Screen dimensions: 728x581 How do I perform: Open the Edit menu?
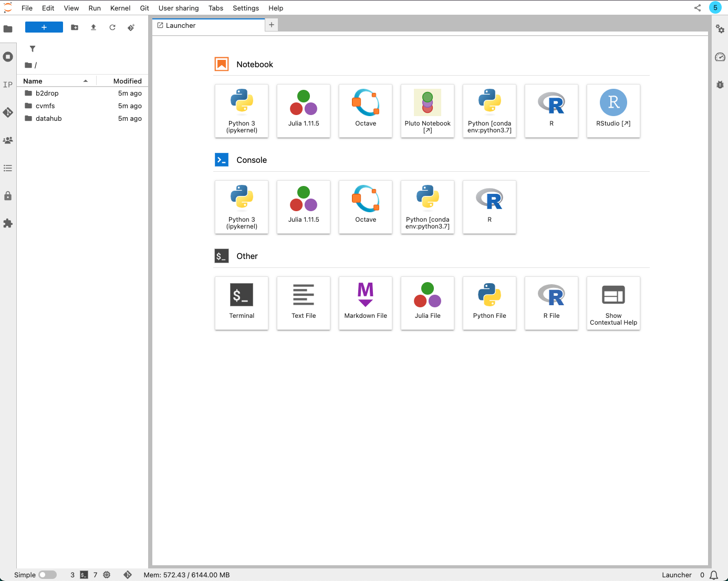(48, 8)
